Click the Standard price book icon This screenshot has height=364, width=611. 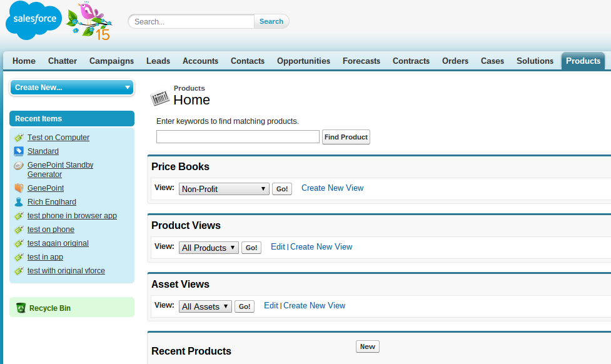pyautogui.click(x=19, y=151)
